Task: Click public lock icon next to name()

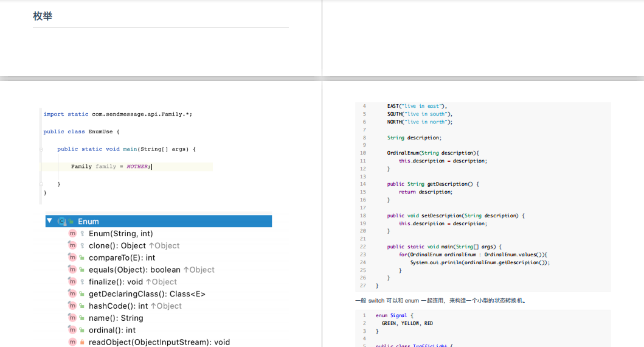Action: [x=82, y=318]
